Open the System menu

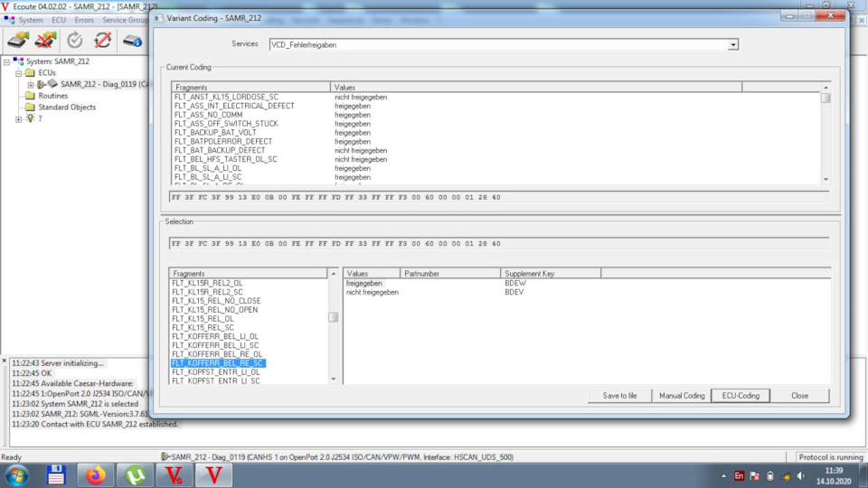point(31,20)
